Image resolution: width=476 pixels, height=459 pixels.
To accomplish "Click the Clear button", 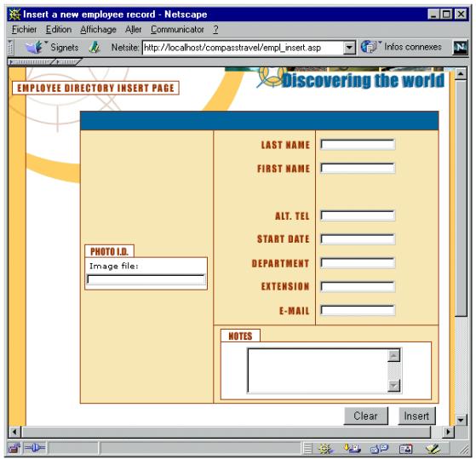I will 366,416.
